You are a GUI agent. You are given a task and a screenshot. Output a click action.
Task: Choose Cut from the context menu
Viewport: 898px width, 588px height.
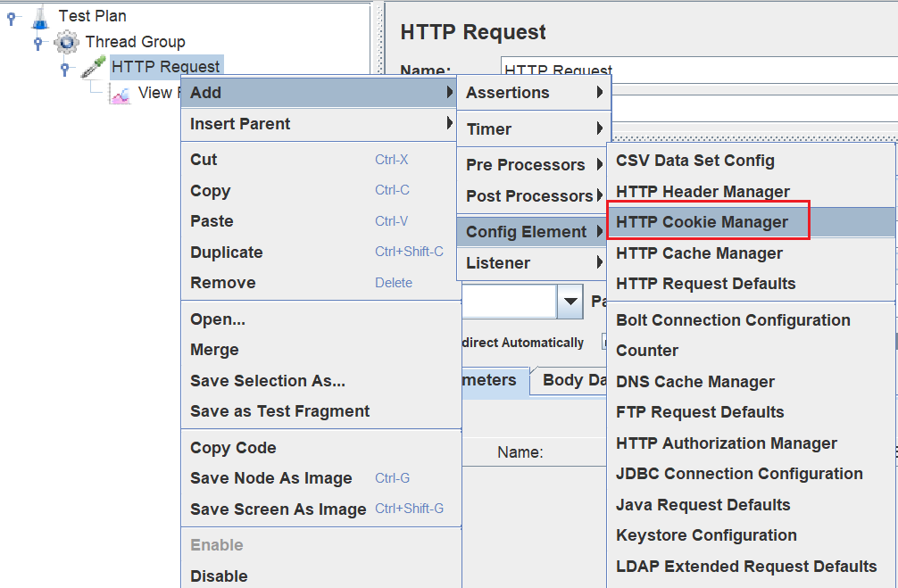319,159
